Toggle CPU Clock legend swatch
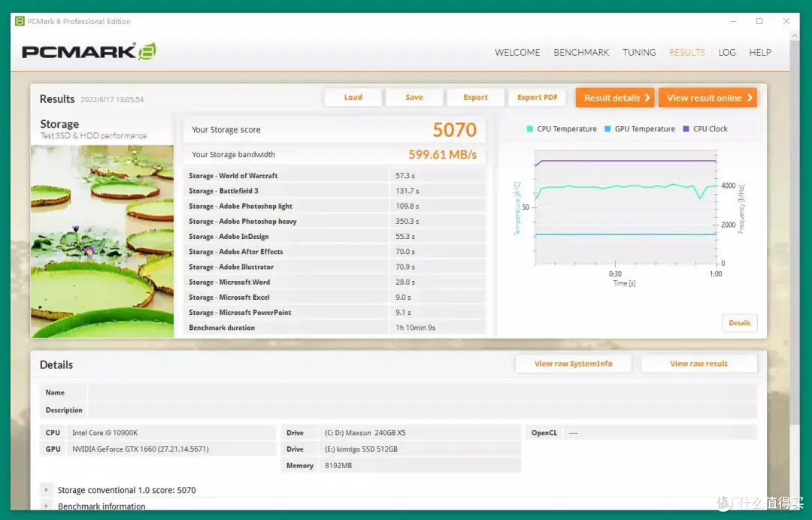This screenshot has width=812, height=520. click(686, 129)
